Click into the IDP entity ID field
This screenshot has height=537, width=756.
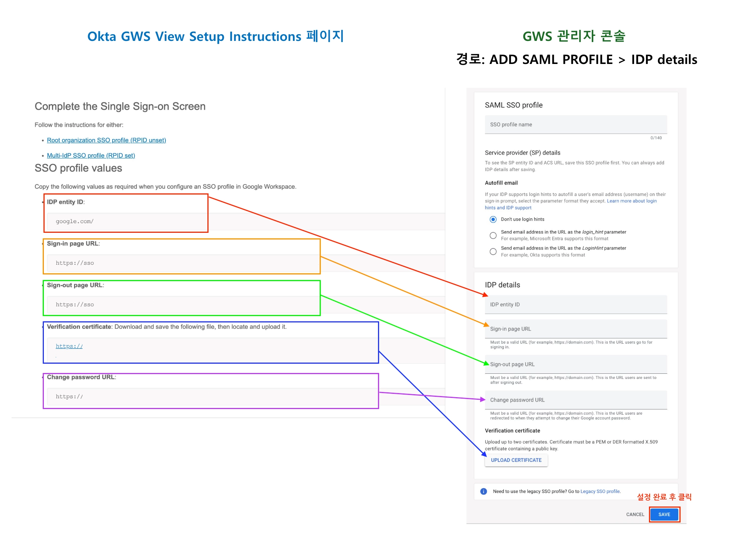[x=575, y=305]
